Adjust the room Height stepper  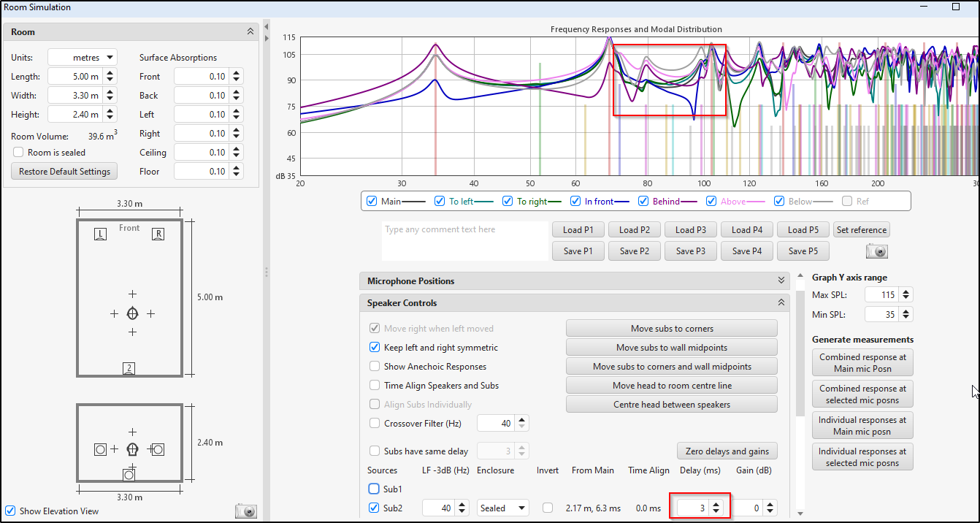click(x=110, y=114)
